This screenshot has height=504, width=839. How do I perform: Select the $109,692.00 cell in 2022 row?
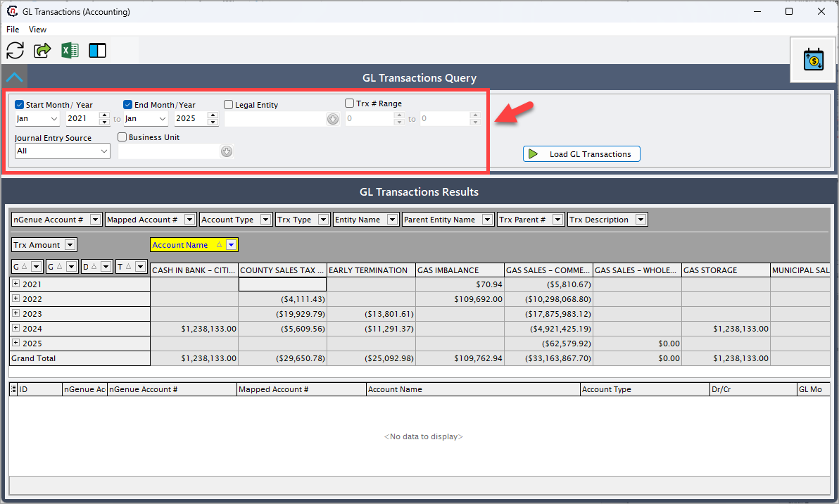pyautogui.click(x=460, y=299)
